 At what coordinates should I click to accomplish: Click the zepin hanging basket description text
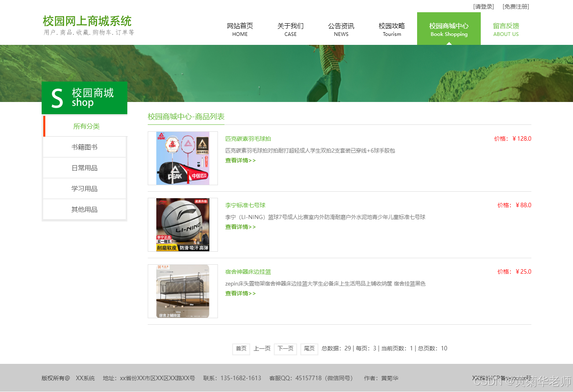(325, 283)
